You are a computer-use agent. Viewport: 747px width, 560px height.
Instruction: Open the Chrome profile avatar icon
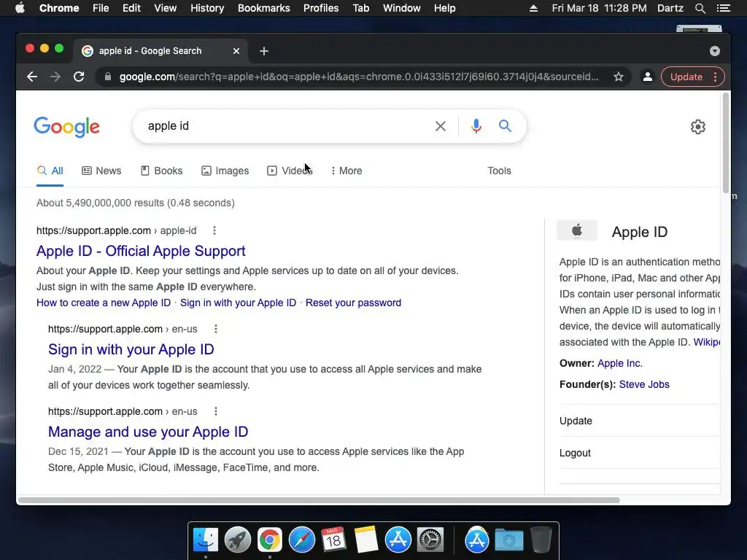648,77
